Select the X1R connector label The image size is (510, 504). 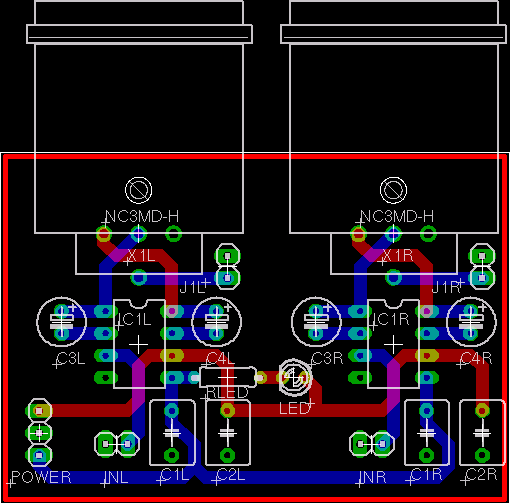(398, 256)
